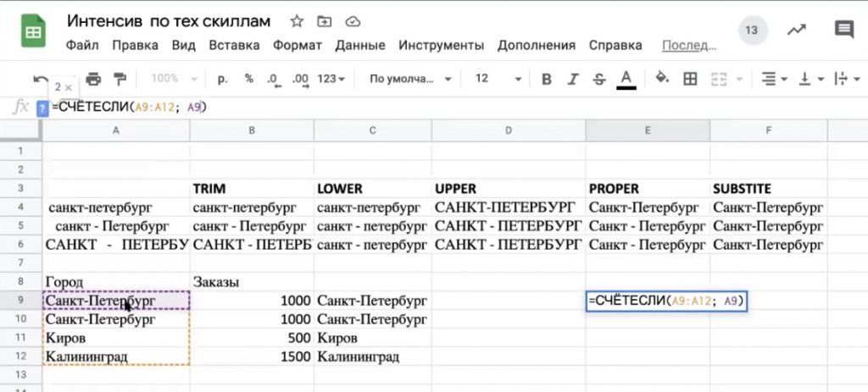Undo the last action
Viewport: 868px width, 392px height.
click(41, 79)
